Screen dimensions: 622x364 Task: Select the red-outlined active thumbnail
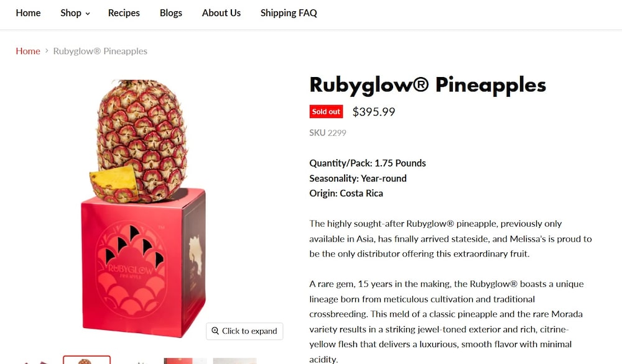(86, 360)
